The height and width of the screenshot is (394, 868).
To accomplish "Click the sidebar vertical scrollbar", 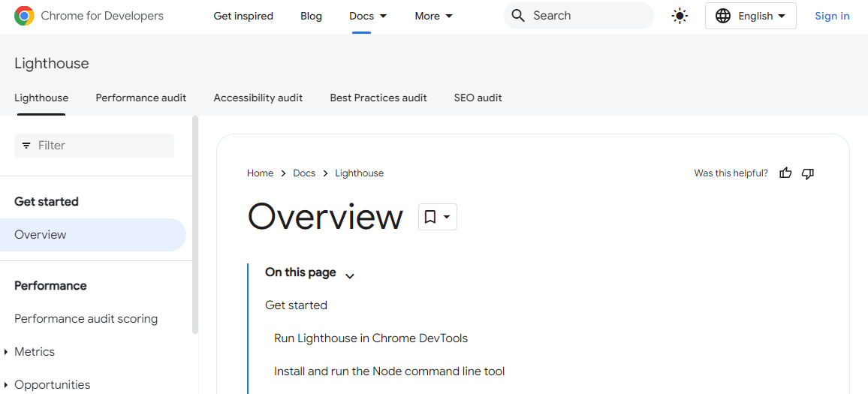I will click(195, 224).
